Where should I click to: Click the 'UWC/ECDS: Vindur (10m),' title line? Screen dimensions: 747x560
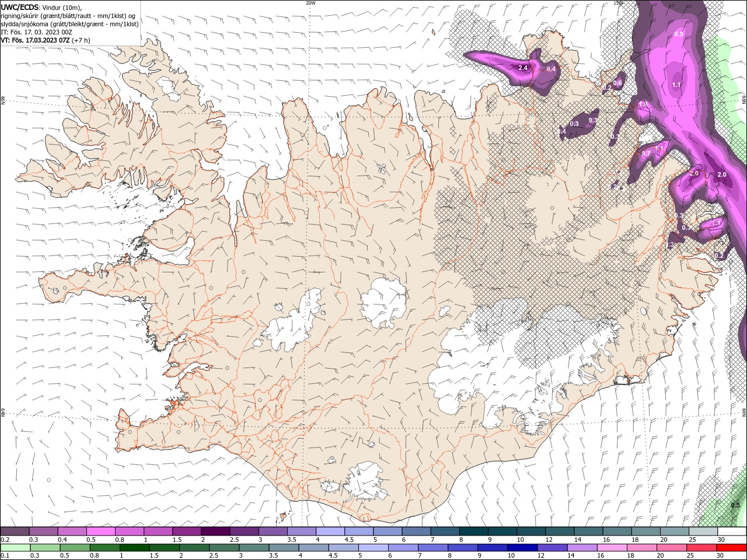41,7
